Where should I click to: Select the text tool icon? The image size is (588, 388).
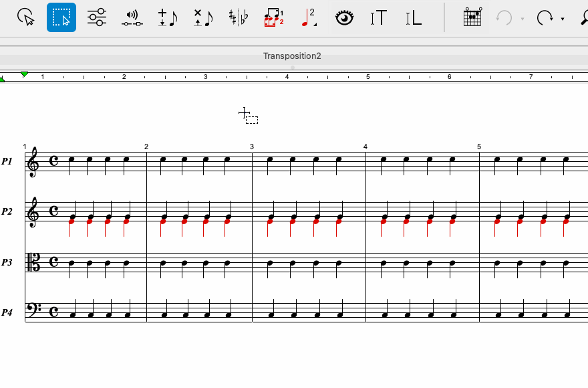[x=379, y=17]
